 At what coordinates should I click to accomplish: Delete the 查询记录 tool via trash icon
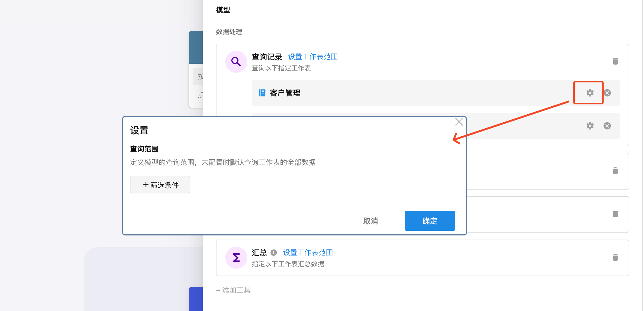click(x=615, y=61)
